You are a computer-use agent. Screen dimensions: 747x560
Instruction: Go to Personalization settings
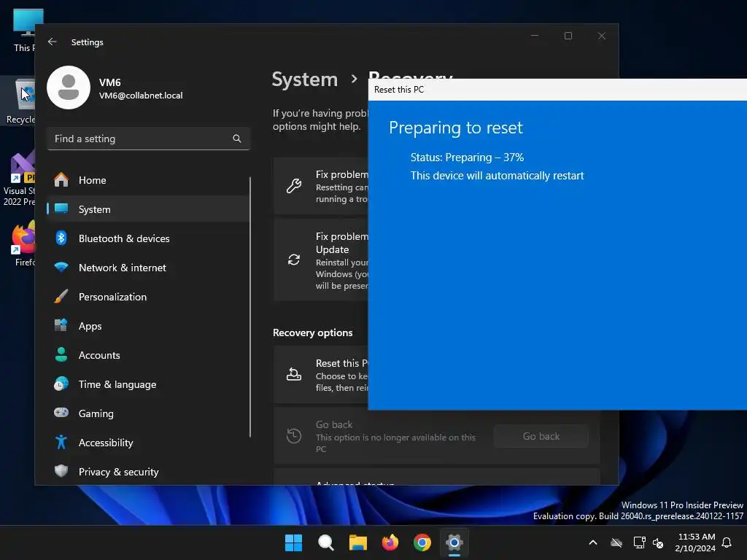[148, 297]
